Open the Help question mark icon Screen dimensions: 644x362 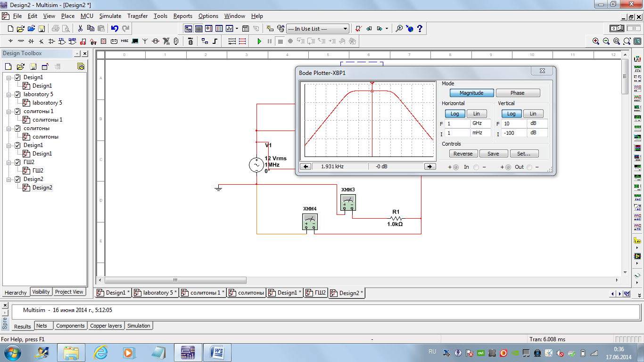tap(420, 29)
